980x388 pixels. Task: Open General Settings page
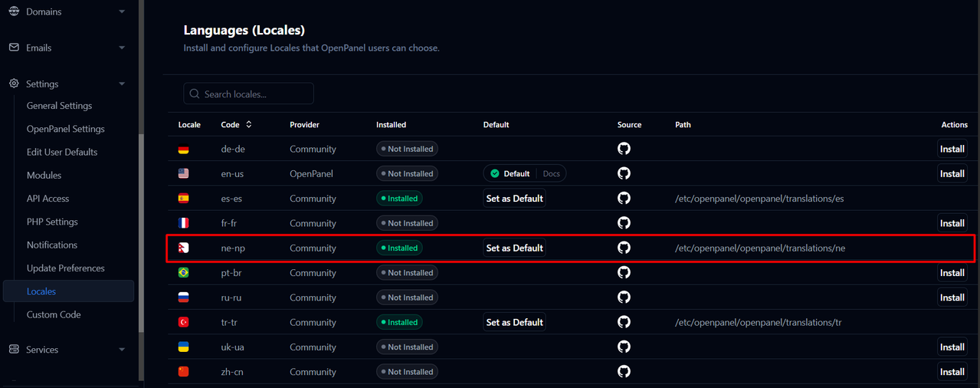point(59,106)
